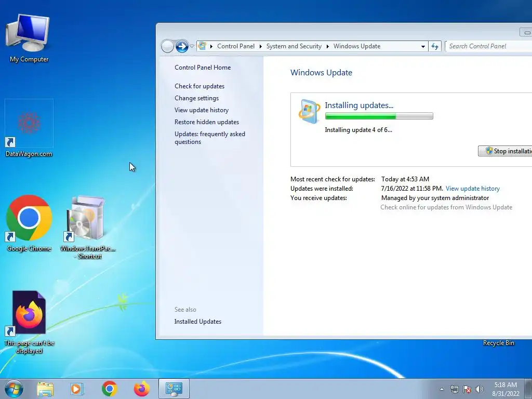Select the Windows Update breadcrumb

click(356, 46)
